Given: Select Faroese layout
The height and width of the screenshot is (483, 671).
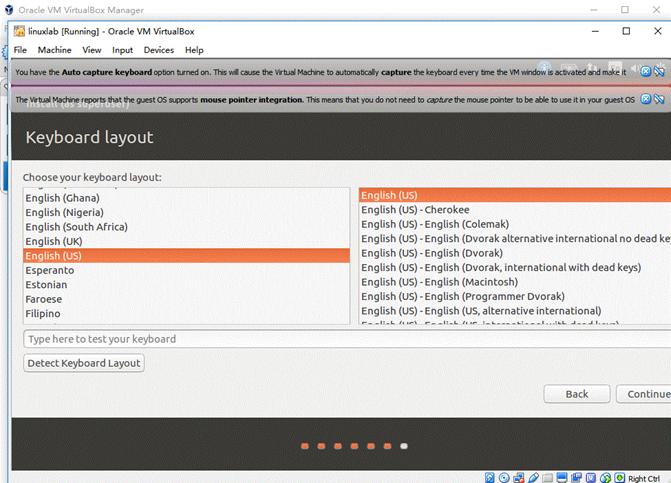Looking at the screenshot, I should [187, 299].
